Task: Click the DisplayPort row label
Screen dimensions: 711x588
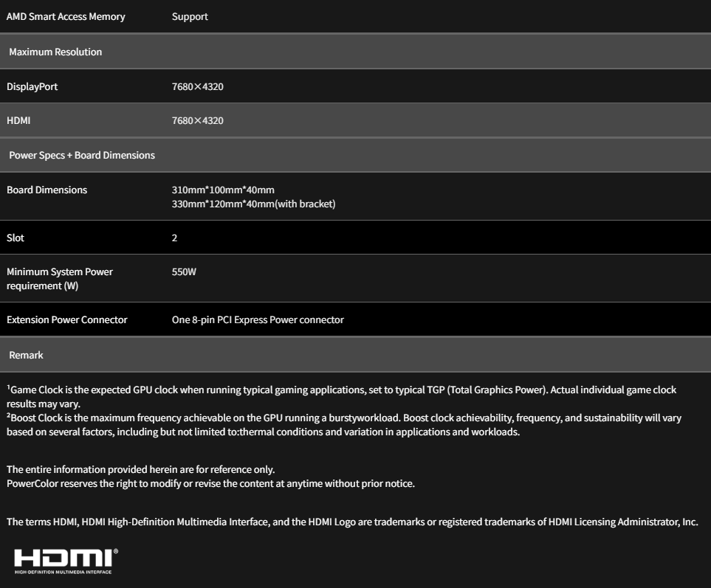Action: click(32, 87)
